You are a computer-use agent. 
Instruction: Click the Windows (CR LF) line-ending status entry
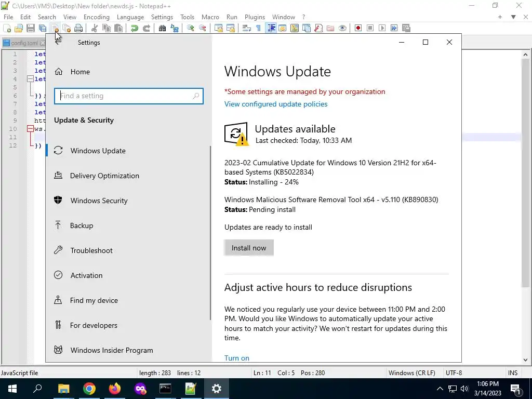pyautogui.click(x=412, y=373)
